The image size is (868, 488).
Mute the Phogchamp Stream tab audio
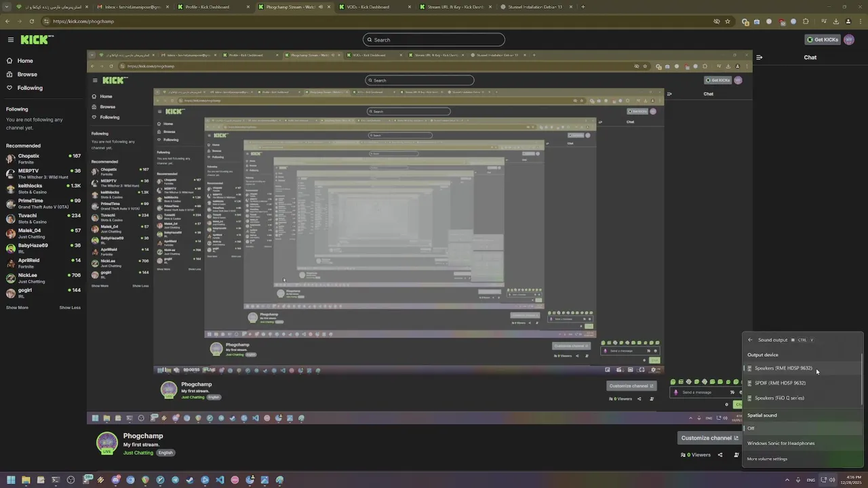321,7
